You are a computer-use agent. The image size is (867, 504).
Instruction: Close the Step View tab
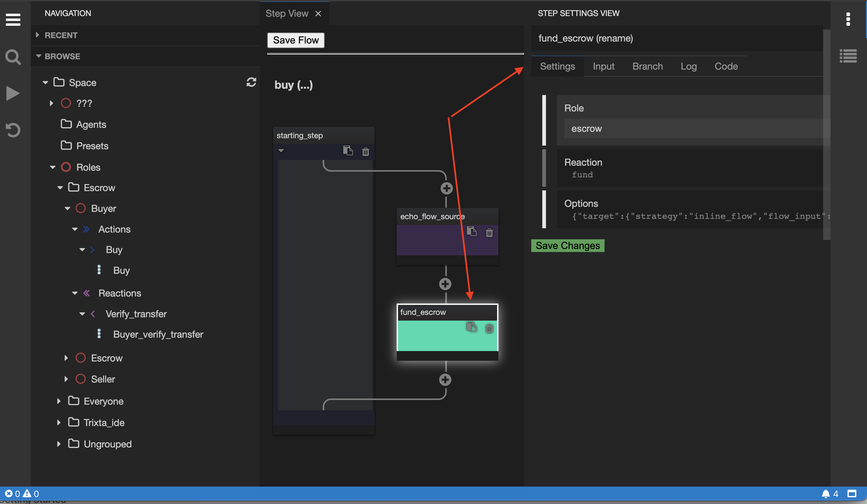click(318, 14)
